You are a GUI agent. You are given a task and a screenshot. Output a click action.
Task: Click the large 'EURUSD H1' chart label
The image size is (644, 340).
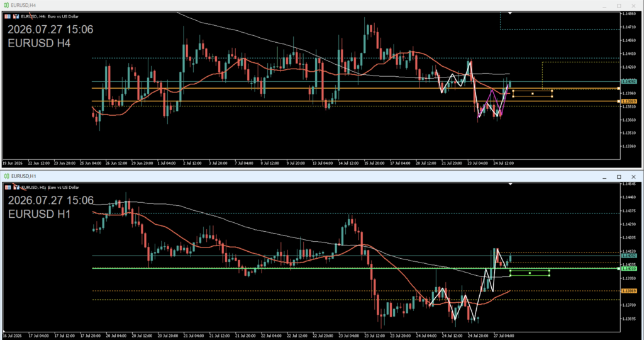(39, 214)
